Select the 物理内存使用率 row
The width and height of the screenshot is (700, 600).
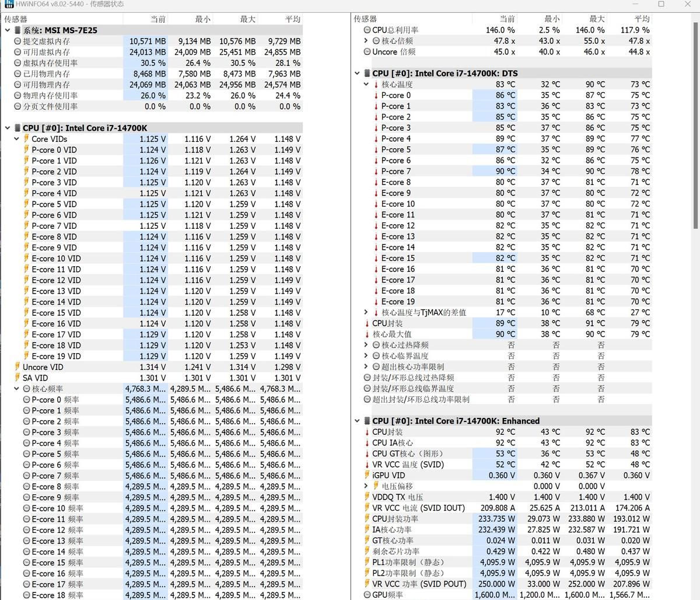pyautogui.click(x=152, y=96)
